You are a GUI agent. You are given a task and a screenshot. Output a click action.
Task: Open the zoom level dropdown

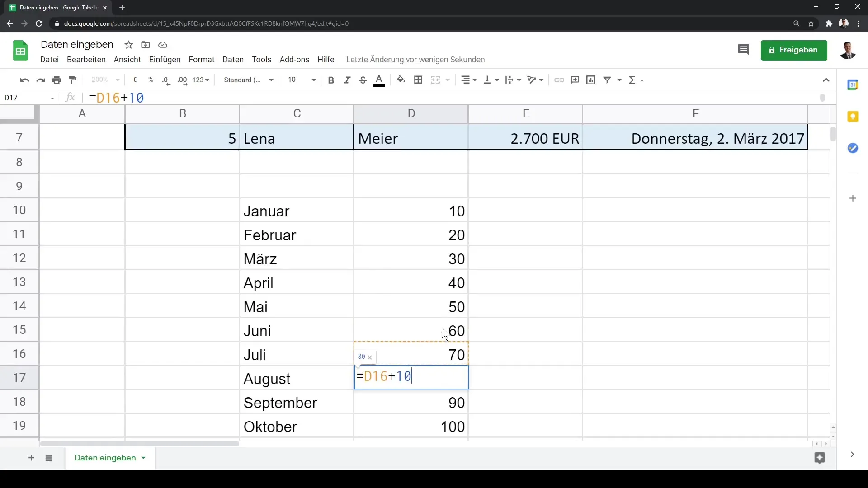click(x=105, y=80)
